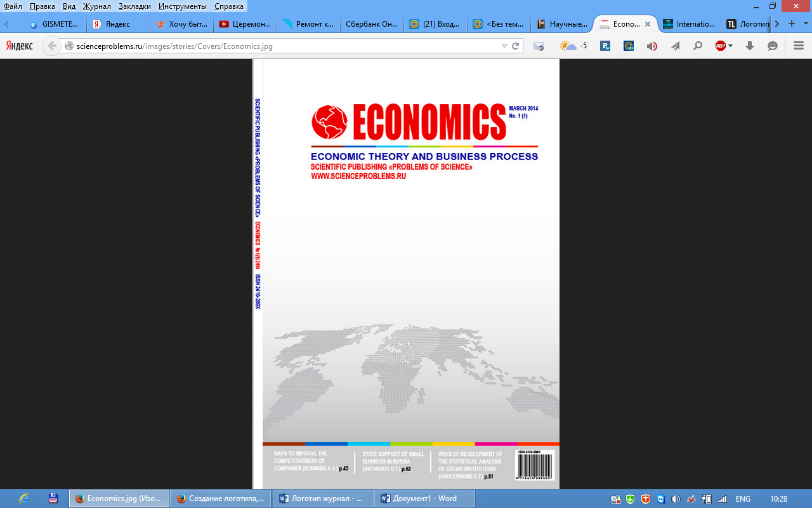Switch to the Хочу быт... tab
The height and width of the screenshot is (508, 812).
pyautogui.click(x=181, y=24)
